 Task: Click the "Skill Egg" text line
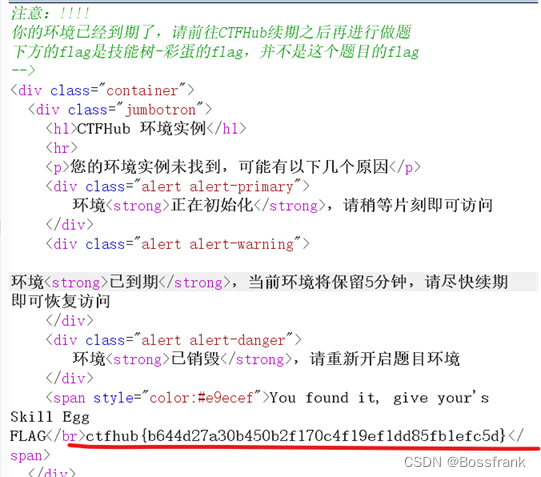pyautogui.click(x=50, y=417)
